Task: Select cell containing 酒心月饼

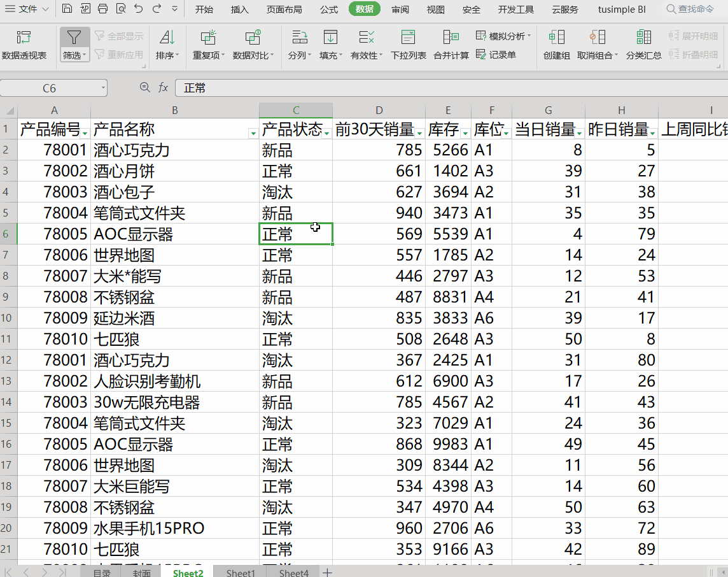Action: pos(175,171)
